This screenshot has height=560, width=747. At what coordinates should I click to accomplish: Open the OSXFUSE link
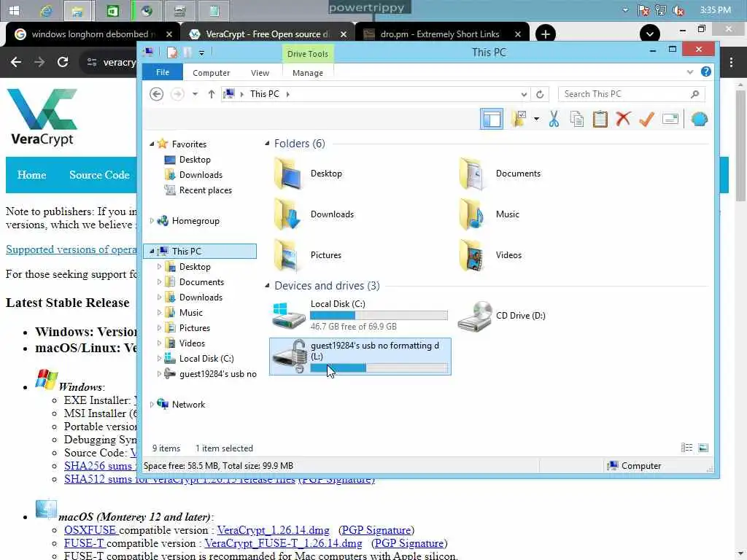tap(90, 530)
